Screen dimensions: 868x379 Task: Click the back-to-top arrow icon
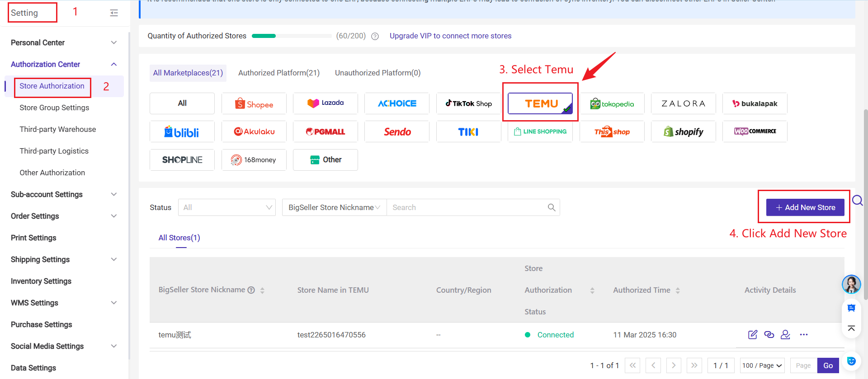[x=851, y=328]
